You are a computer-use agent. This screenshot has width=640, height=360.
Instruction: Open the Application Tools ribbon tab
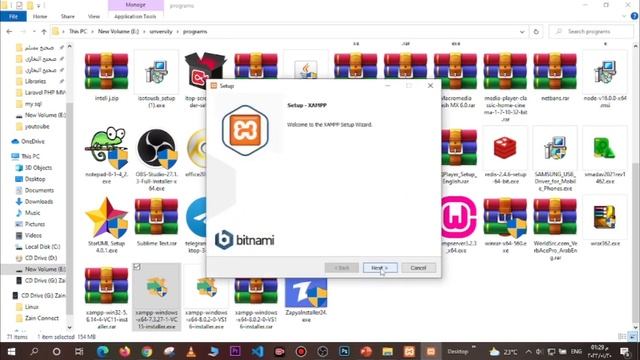135,16
